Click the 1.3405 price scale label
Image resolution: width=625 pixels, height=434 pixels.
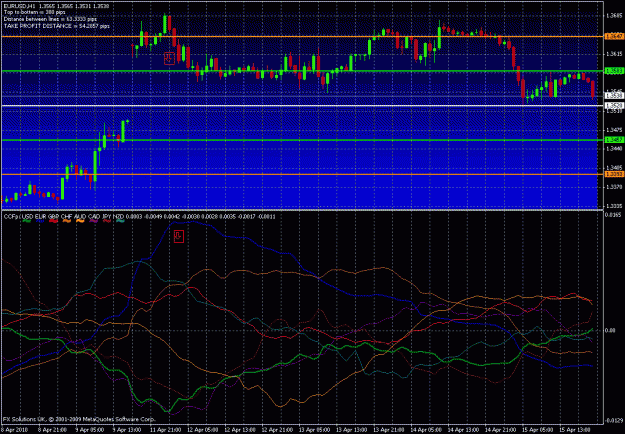(x=614, y=167)
